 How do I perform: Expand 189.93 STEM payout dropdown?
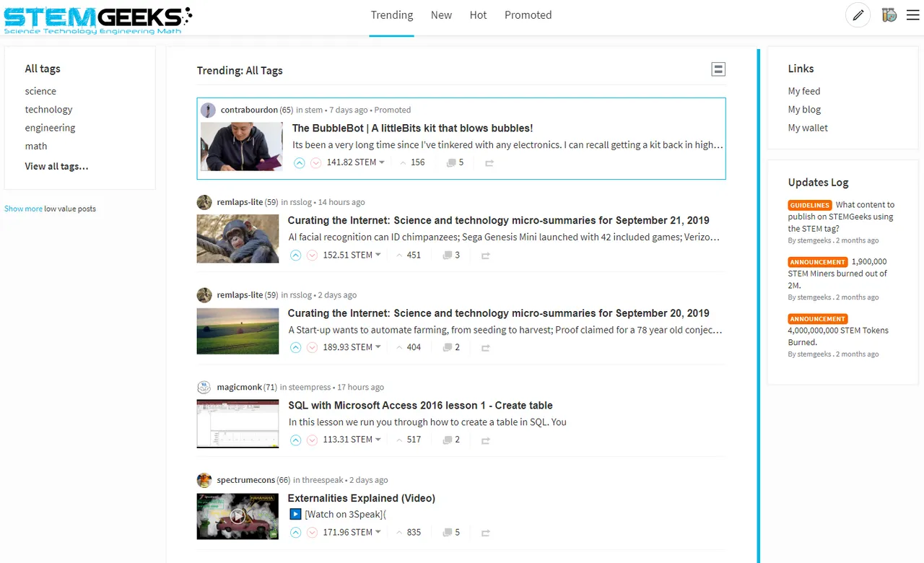click(352, 347)
